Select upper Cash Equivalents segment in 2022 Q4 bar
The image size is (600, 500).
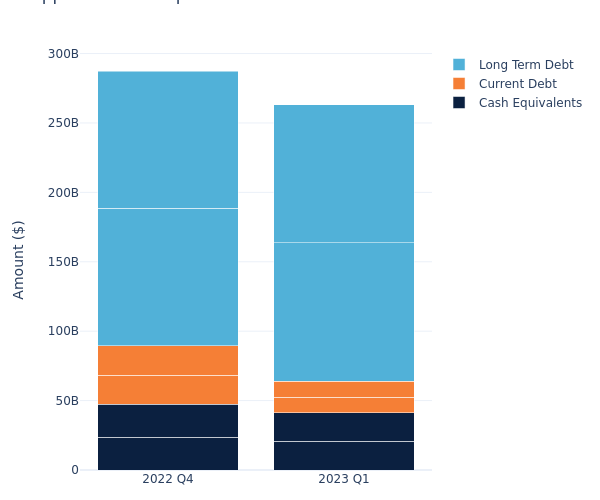168,421
